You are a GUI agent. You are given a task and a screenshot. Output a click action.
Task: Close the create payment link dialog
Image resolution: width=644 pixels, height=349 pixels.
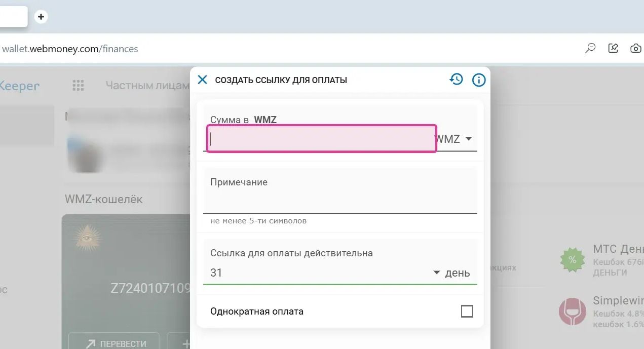202,80
